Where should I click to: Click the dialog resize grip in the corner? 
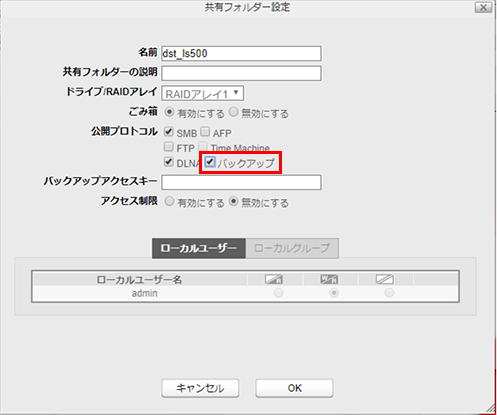pyautogui.click(x=490, y=409)
